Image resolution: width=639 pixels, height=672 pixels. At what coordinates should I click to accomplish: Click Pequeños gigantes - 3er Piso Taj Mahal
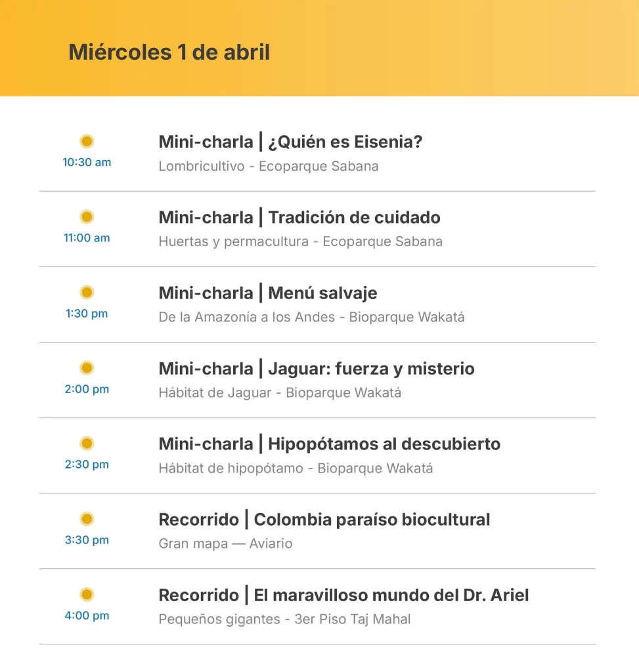(x=284, y=619)
